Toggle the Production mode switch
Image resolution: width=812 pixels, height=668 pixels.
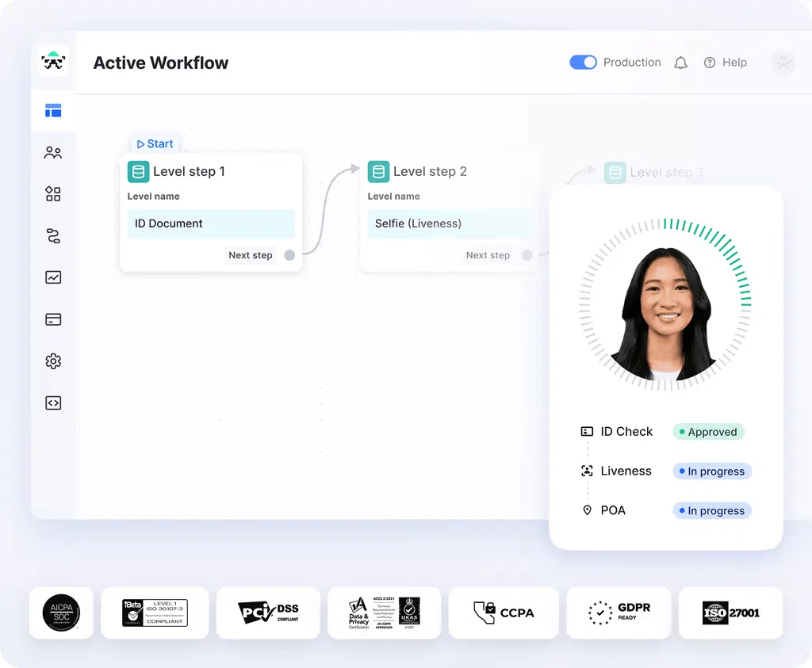click(583, 63)
